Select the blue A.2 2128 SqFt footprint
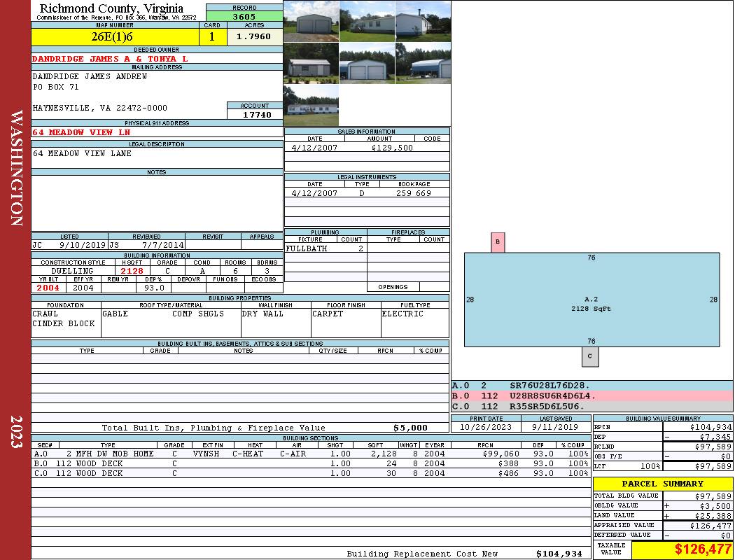 click(591, 300)
